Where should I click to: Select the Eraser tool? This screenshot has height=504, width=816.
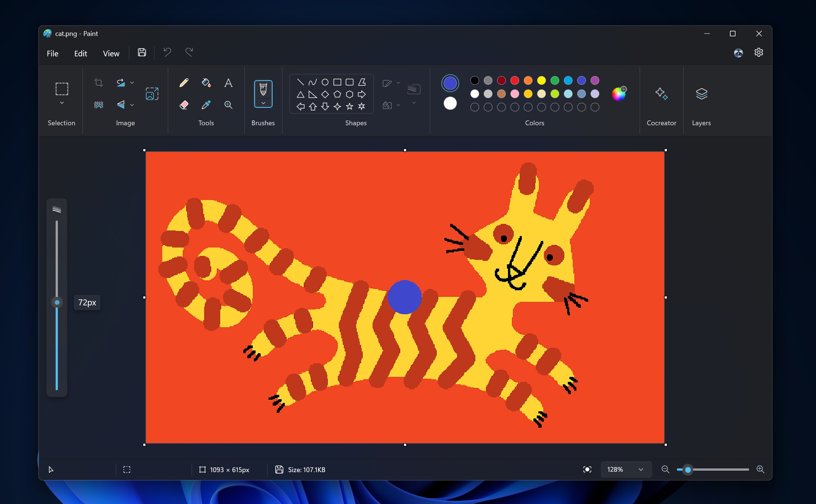point(184,104)
